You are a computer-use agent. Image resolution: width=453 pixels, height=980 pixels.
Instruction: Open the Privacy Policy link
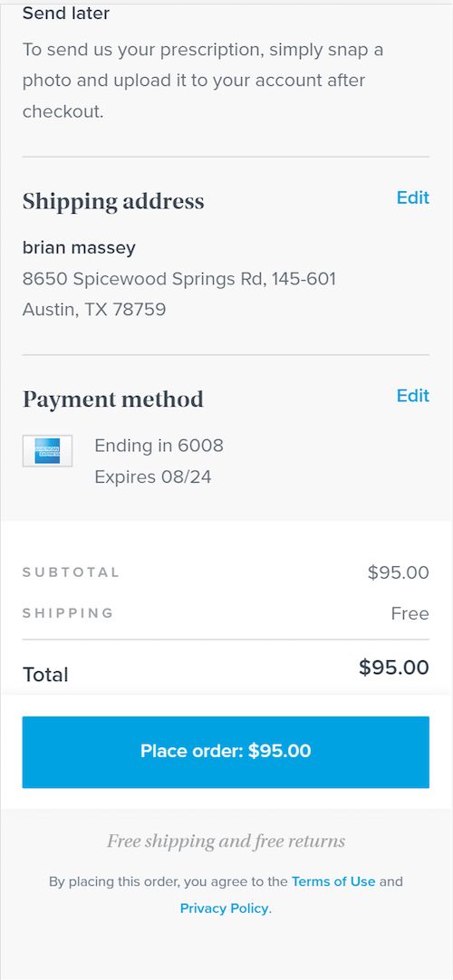click(x=225, y=908)
